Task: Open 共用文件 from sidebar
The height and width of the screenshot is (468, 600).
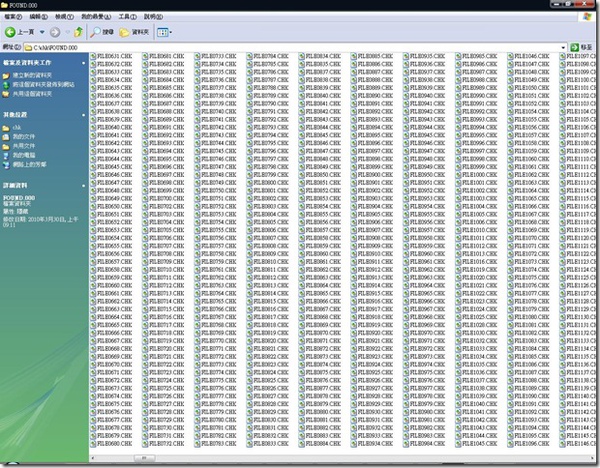Action: click(24, 146)
